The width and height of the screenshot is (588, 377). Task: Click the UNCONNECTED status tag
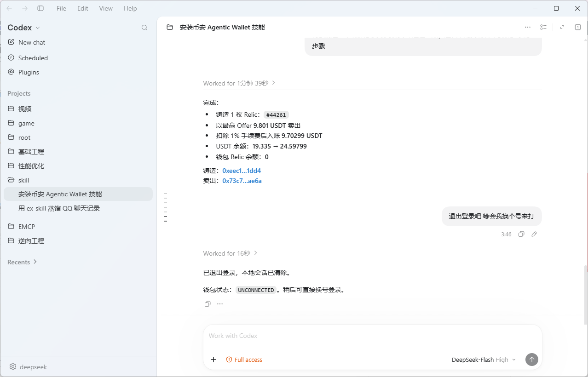[256, 290]
